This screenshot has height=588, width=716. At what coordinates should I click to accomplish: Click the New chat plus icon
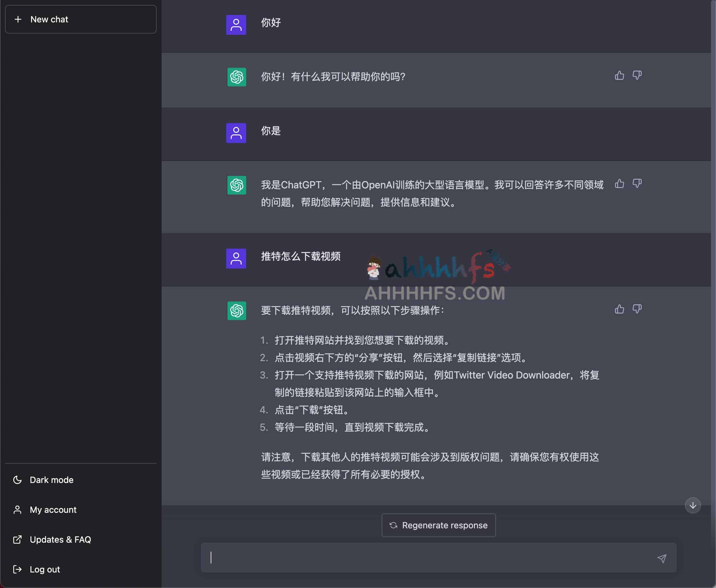18,19
